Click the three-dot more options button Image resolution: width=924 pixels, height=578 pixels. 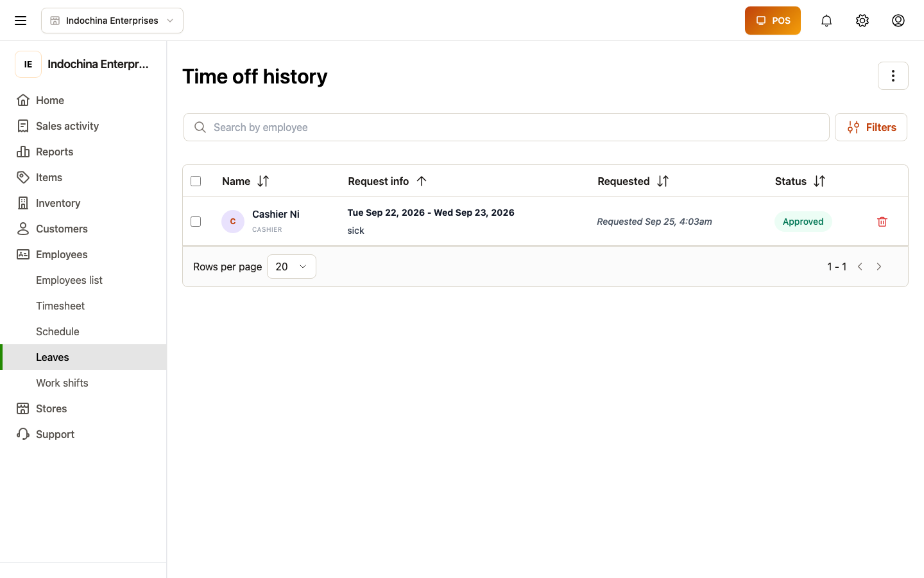tap(893, 76)
